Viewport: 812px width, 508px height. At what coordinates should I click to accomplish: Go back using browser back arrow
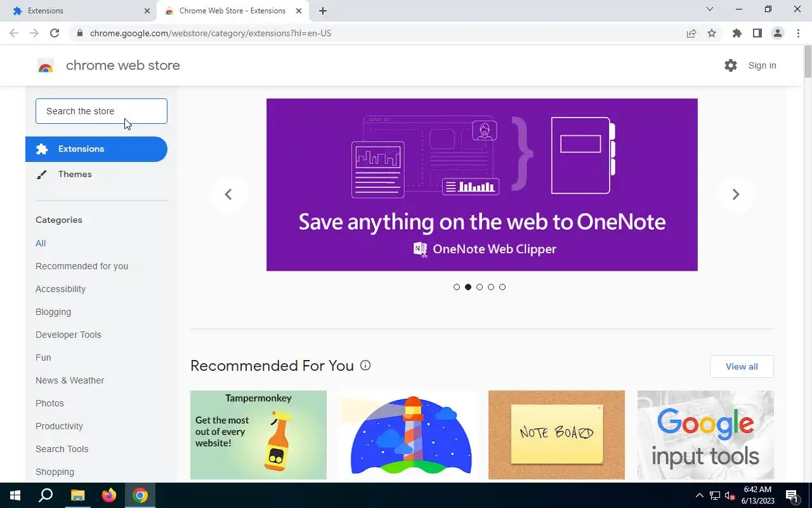tap(14, 33)
